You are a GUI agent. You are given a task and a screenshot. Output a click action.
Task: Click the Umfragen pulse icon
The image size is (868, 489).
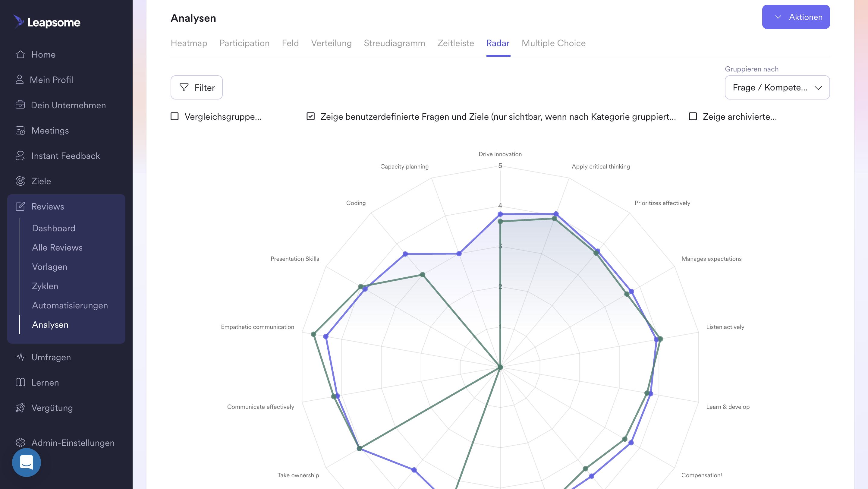click(20, 357)
